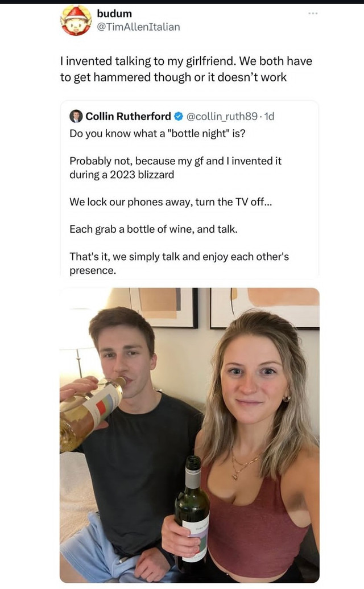Click the "Each grab a bottle of wine" line
The height and width of the screenshot is (589, 364).
tap(153, 229)
